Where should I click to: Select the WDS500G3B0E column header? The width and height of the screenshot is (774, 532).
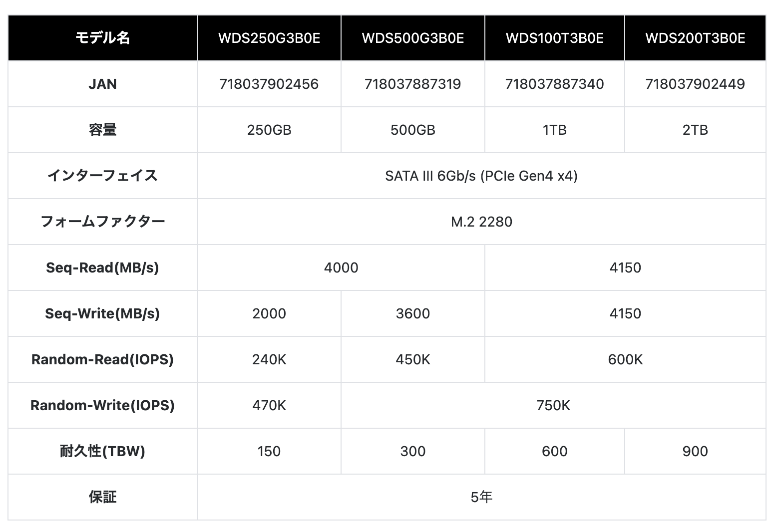click(x=413, y=38)
